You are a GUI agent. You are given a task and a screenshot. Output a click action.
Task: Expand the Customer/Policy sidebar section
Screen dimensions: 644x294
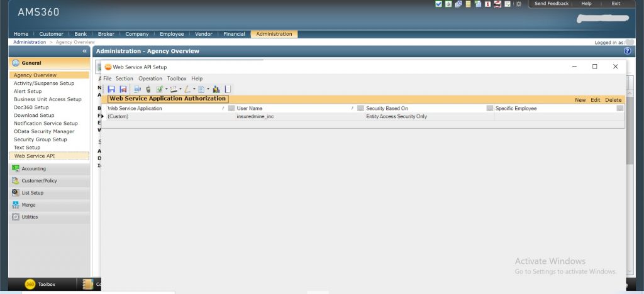click(49, 180)
